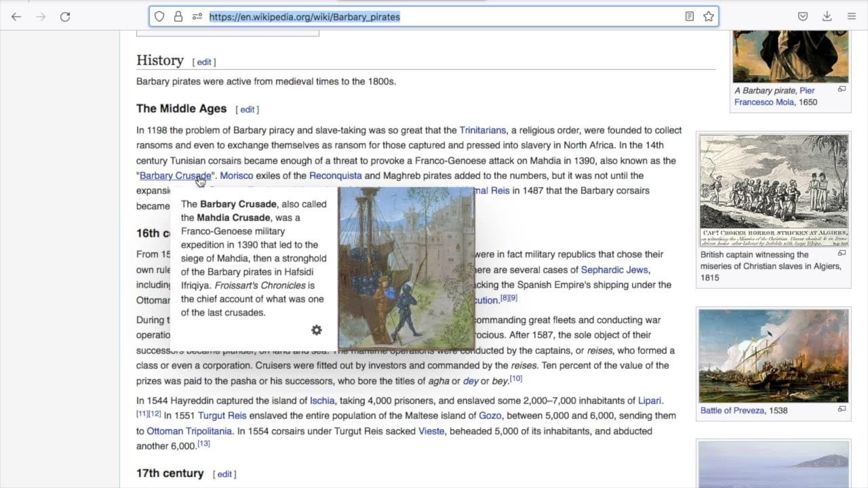Open Firefox application menu
The image size is (868, 488).
click(852, 16)
